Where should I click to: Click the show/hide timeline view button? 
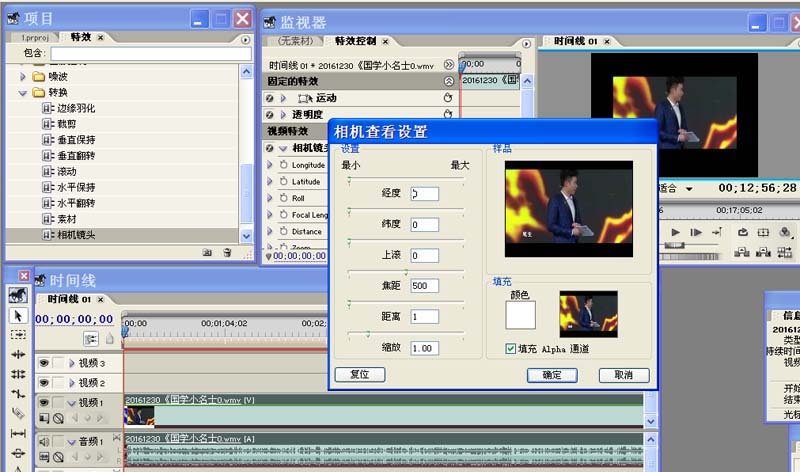(x=448, y=65)
